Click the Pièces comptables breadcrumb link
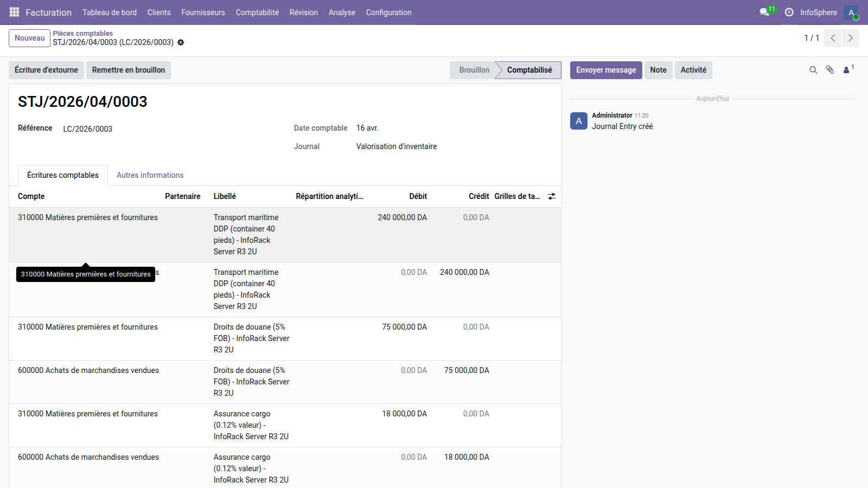 [x=83, y=33]
